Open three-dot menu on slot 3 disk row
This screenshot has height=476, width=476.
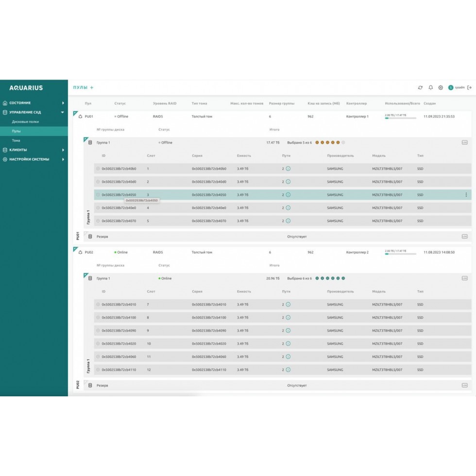pos(466,195)
